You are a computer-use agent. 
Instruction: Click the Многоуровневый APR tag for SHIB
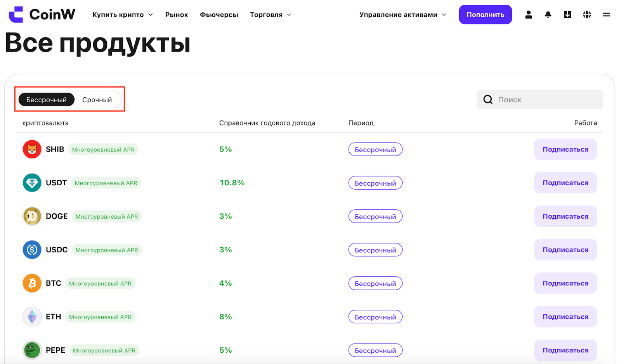tap(103, 150)
